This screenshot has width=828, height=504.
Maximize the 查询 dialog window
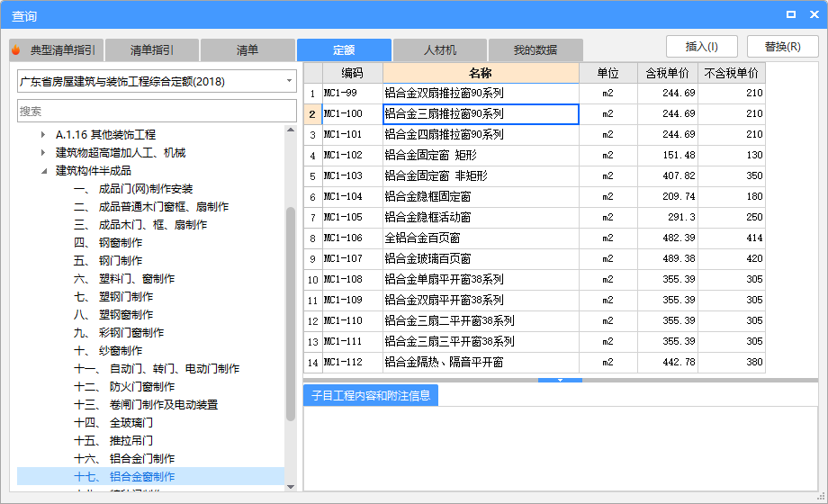point(791,14)
